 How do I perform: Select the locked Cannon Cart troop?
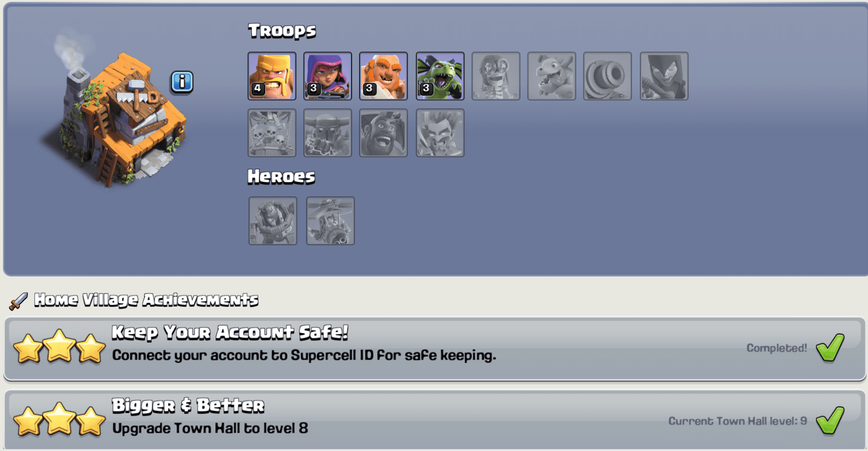pos(608,76)
